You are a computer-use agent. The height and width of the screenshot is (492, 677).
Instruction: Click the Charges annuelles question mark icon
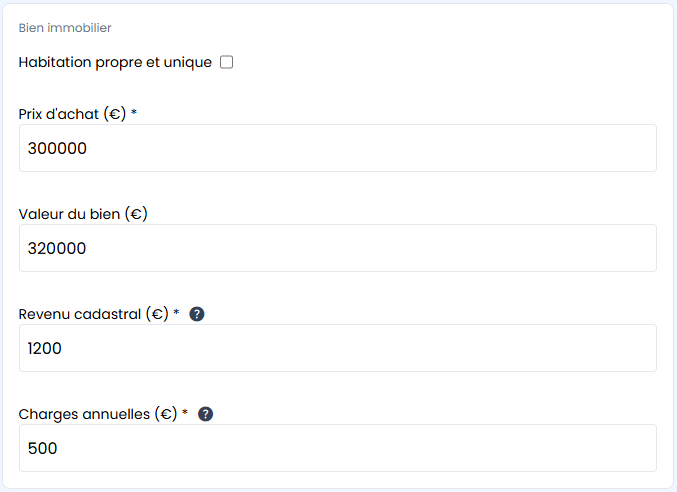pos(205,414)
